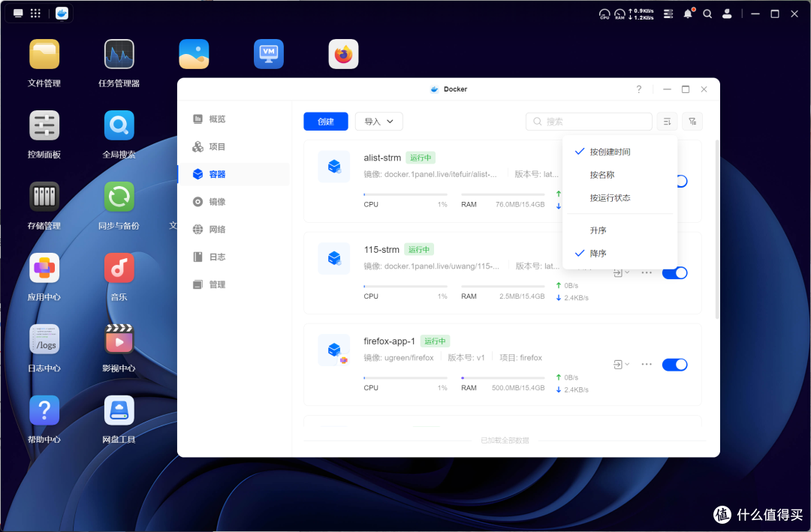
Task: Open the photo gallery desktop icon
Action: (194, 54)
